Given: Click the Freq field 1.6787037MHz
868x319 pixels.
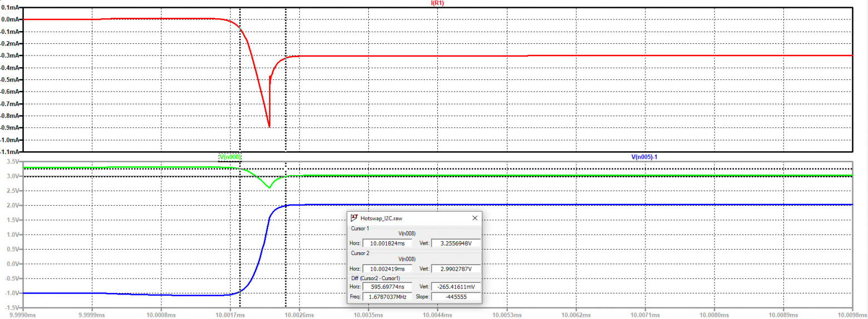Looking at the screenshot, I should [387, 297].
